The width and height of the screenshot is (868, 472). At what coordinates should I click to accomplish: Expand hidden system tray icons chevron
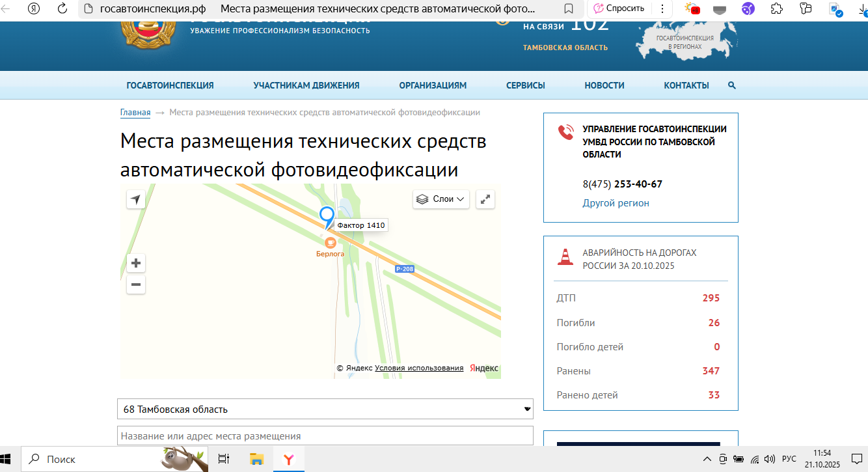[x=706, y=459]
